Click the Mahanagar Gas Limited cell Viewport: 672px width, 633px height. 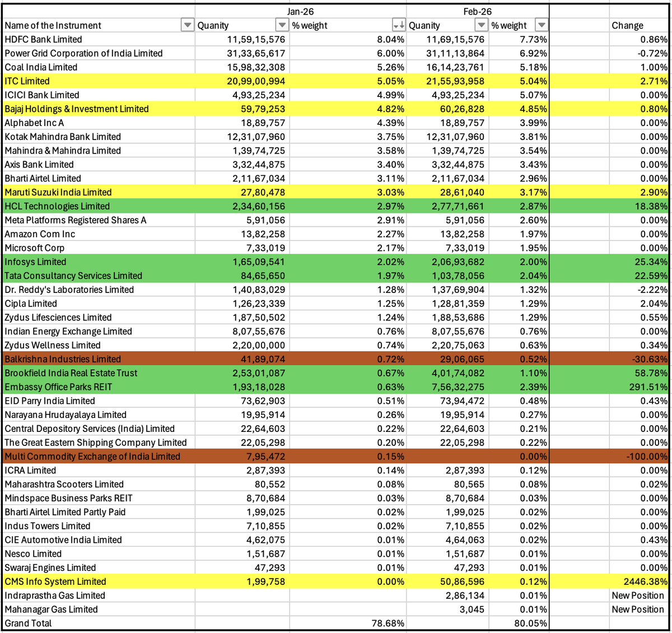tap(99, 609)
